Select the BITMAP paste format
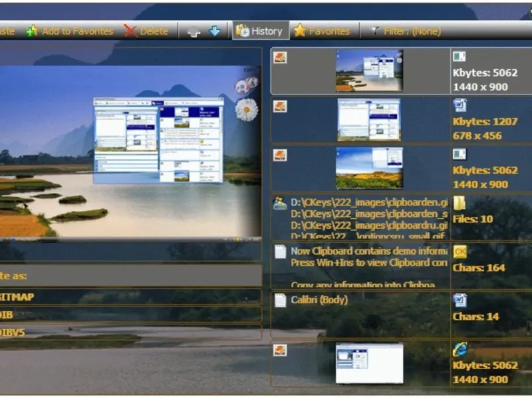Viewport: 532px width, 399px height. (130, 297)
